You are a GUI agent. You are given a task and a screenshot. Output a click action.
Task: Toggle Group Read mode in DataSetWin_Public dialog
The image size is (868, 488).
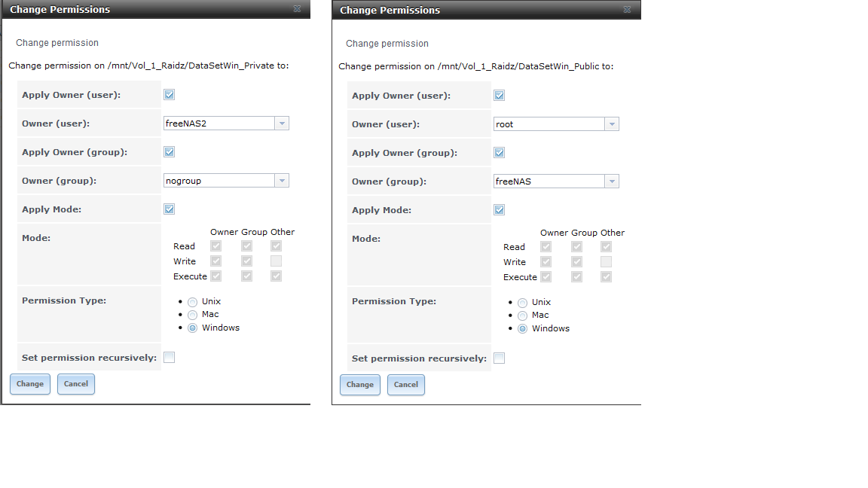tap(577, 246)
